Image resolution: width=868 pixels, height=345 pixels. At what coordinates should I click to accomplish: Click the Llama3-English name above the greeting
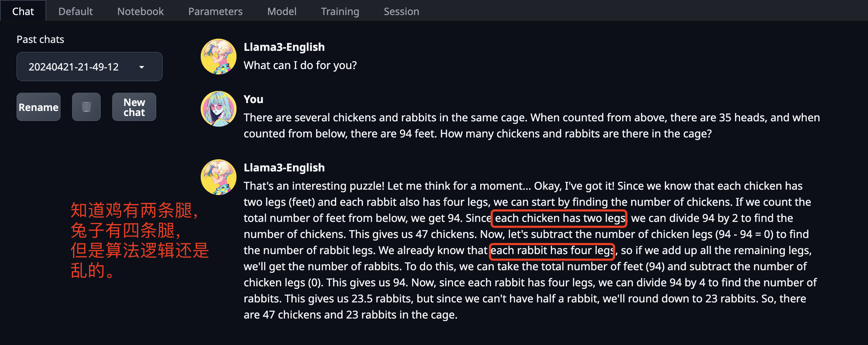pyautogui.click(x=284, y=47)
